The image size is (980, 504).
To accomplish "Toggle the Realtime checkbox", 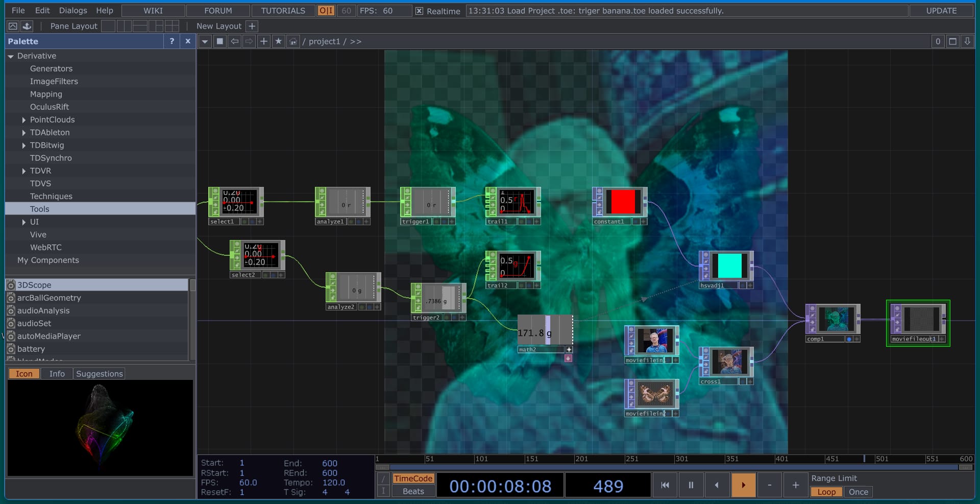I will pos(419,11).
